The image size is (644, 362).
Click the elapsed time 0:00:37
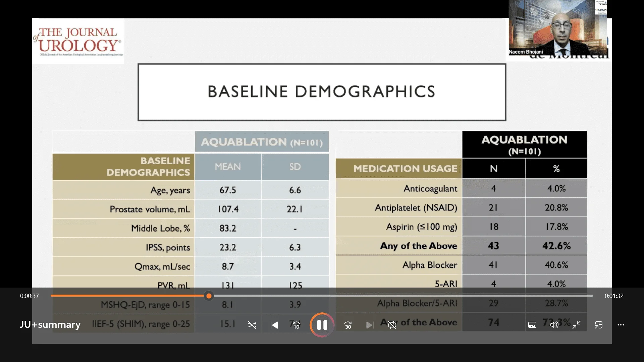point(30,296)
